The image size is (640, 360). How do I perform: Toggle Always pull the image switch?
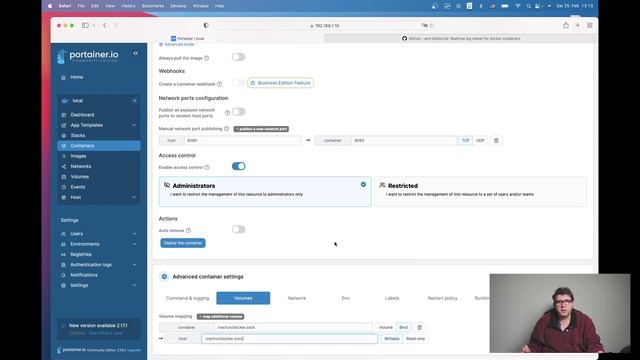[238, 57]
